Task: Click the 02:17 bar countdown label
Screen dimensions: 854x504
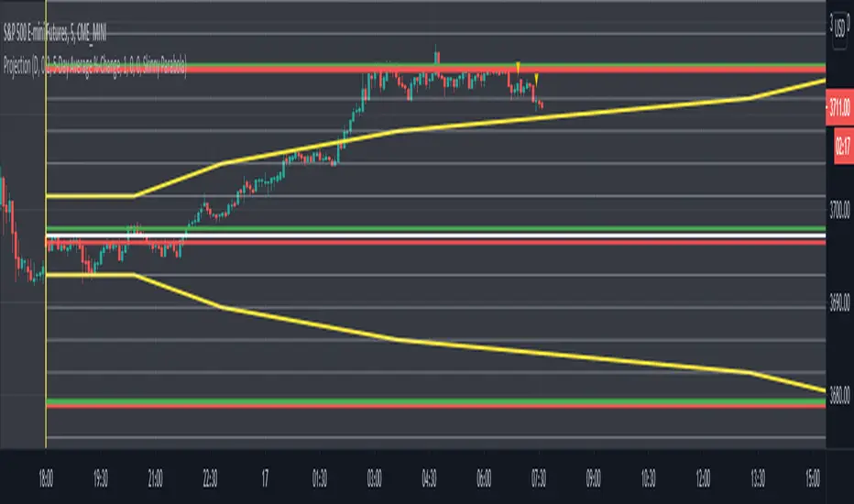Action: pos(843,146)
